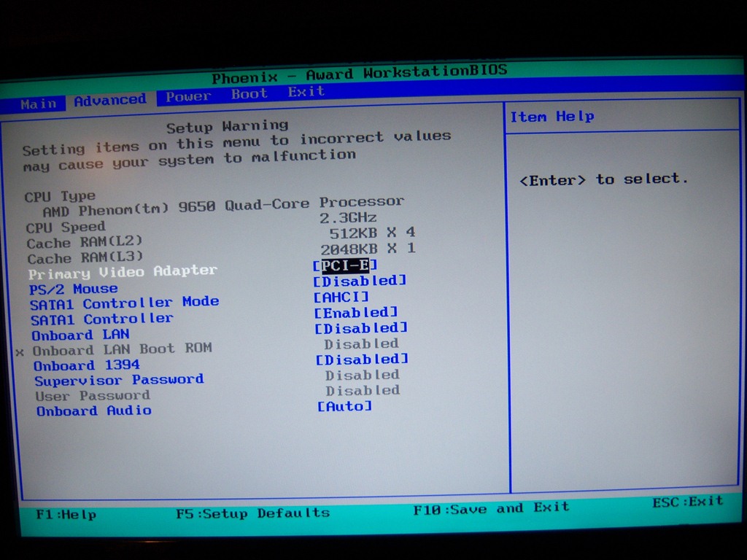The width and height of the screenshot is (747, 560).
Task: Click the greyed Onboard LAN Boot ROM row
Action: [x=123, y=349]
